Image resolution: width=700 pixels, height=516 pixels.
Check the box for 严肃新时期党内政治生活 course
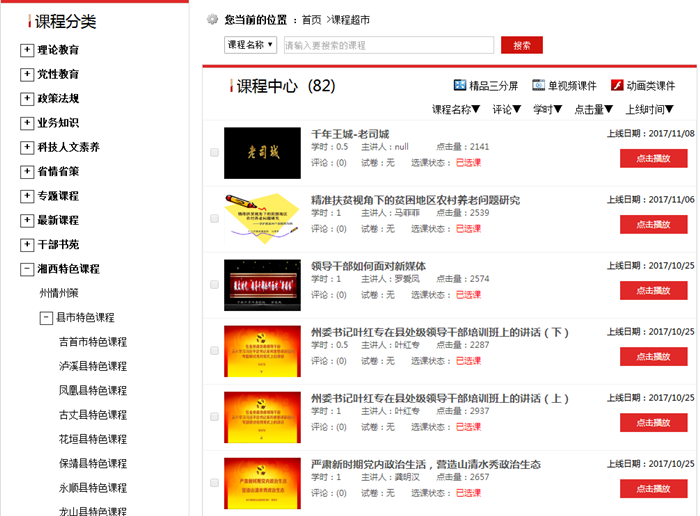(x=214, y=483)
